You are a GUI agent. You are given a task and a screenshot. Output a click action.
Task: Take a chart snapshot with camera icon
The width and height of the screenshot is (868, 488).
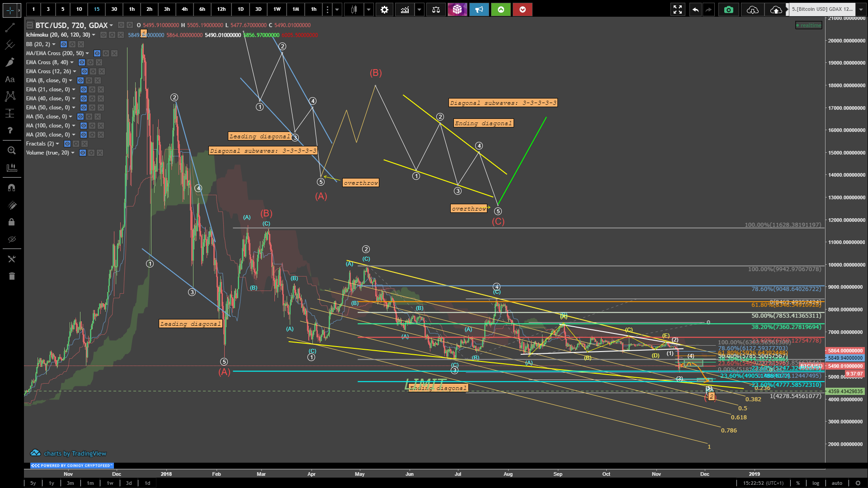[728, 9]
